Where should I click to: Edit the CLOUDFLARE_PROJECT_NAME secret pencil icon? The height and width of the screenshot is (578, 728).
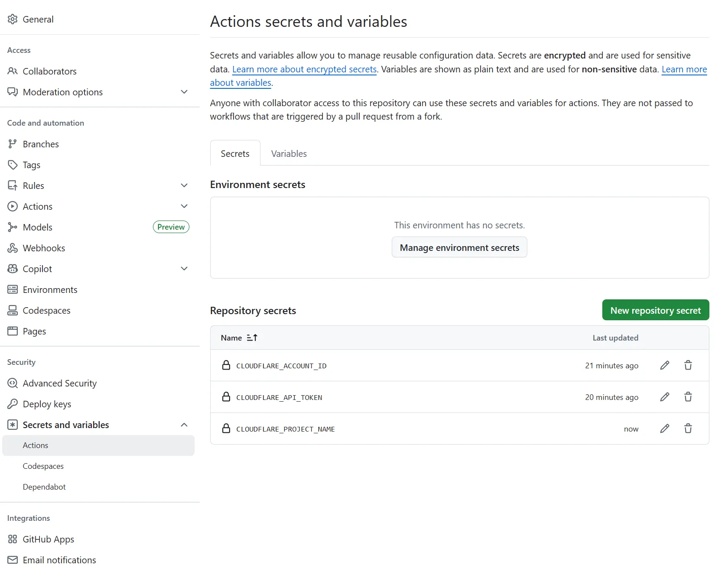[664, 429]
